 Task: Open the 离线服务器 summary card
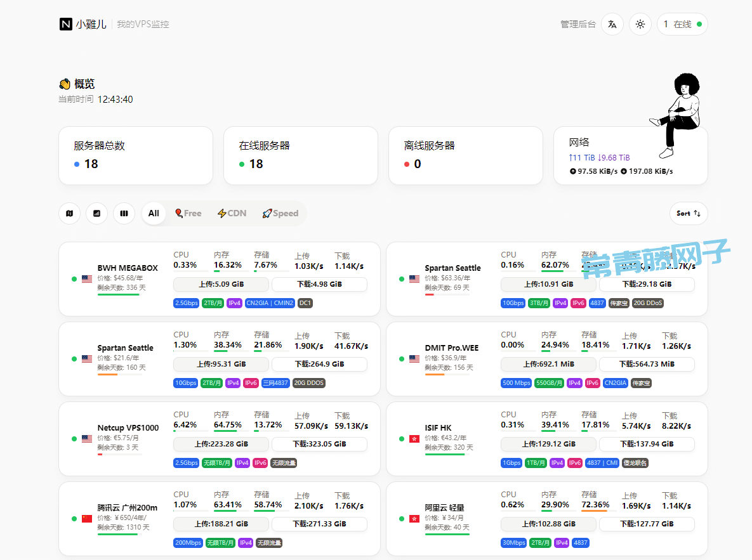[466, 155]
